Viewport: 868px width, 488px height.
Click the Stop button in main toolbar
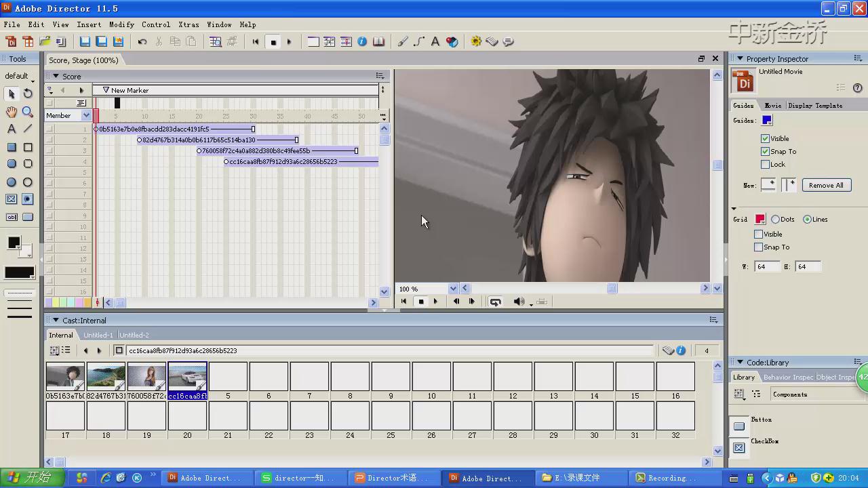[273, 41]
